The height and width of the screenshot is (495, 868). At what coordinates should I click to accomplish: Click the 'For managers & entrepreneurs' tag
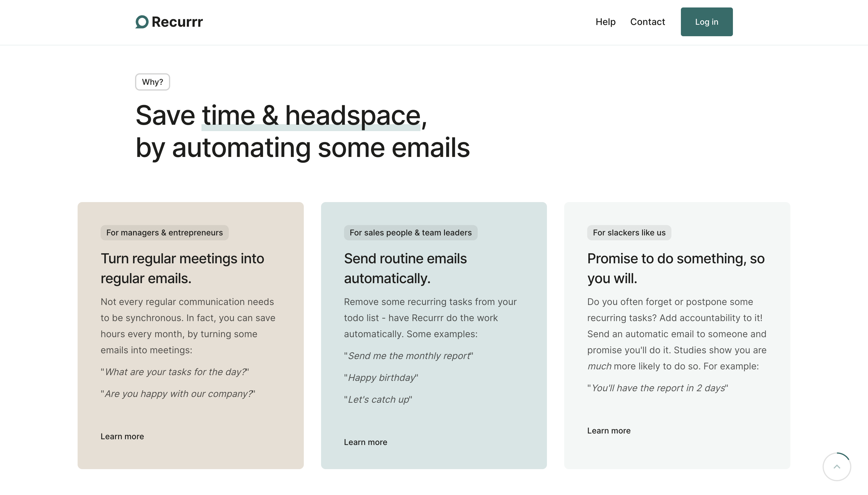164,233
